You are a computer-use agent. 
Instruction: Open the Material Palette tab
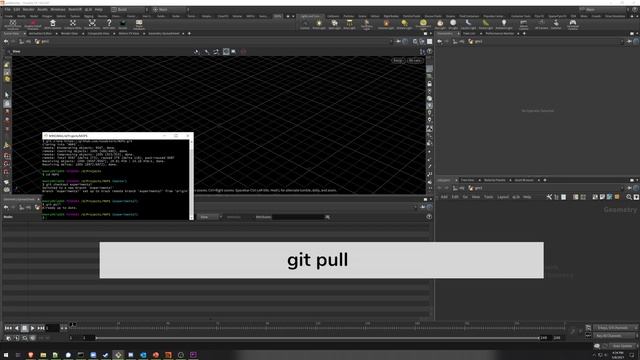tap(495, 180)
